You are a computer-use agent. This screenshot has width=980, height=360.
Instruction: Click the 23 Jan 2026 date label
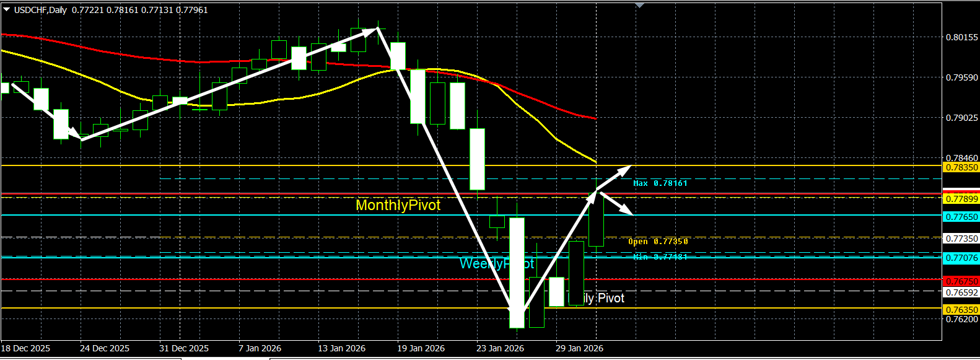pos(500,348)
